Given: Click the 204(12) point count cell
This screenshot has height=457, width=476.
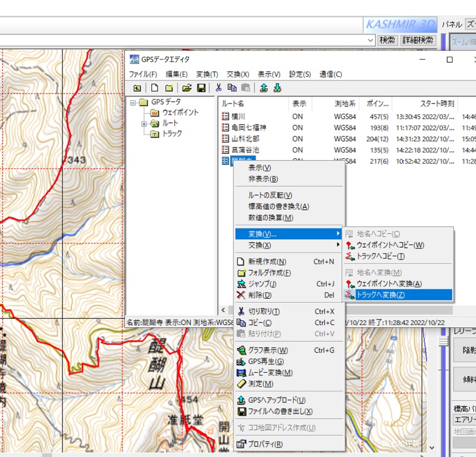Looking at the screenshot, I should click(x=377, y=139).
